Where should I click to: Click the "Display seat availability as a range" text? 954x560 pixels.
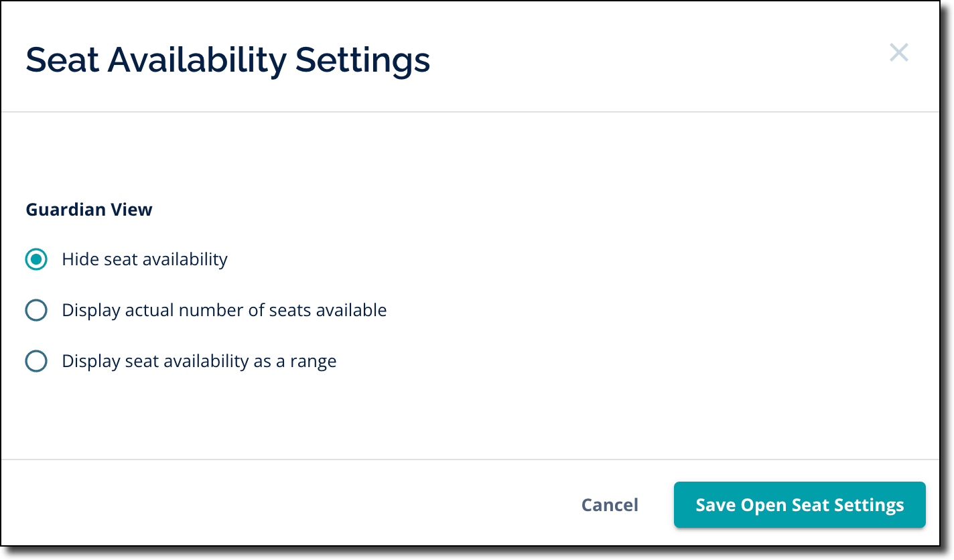coord(199,362)
